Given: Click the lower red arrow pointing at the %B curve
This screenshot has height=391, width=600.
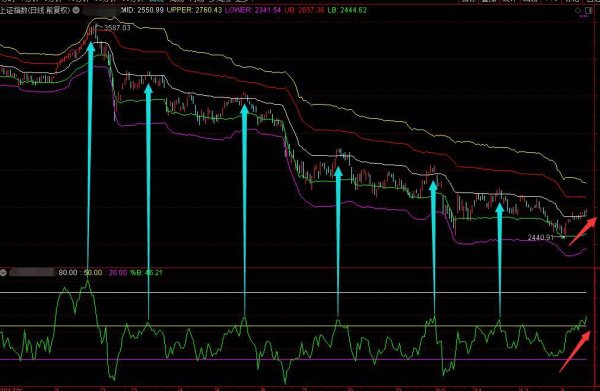Looking at the screenshot, I should click(x=575, y=352).
